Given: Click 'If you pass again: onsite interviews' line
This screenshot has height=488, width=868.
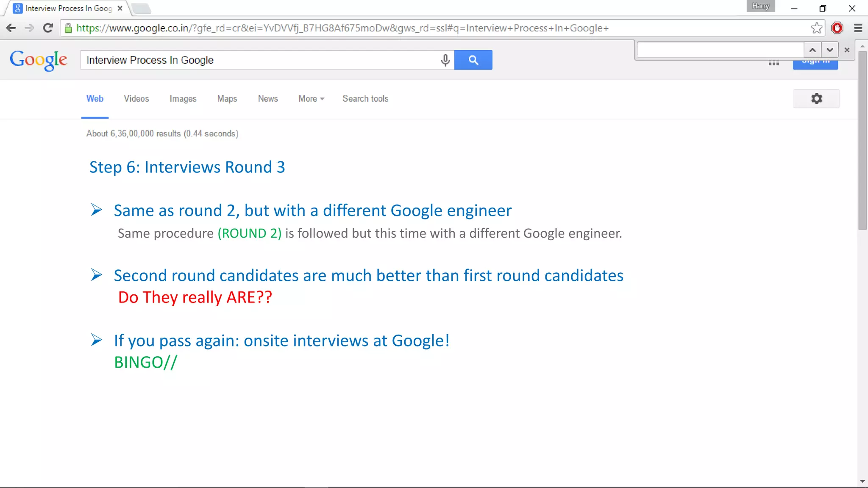Looking at the screenshot, I should 281,341.
